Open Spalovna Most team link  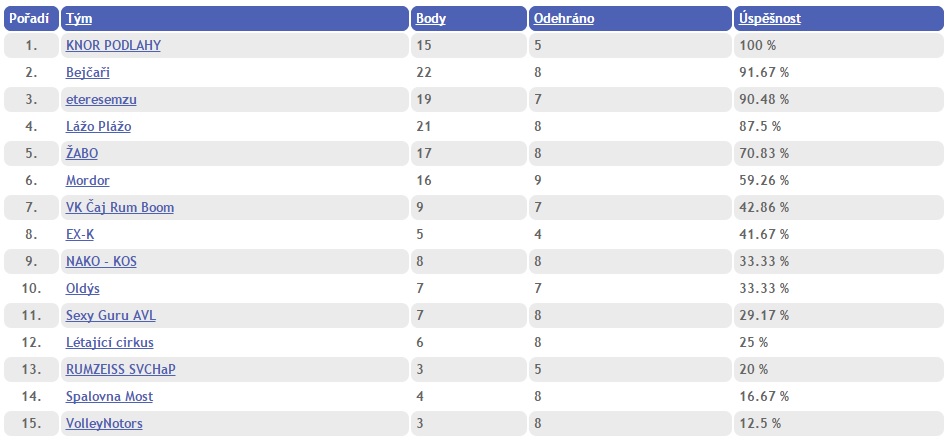pyautogui.click(x=109, y=397)
